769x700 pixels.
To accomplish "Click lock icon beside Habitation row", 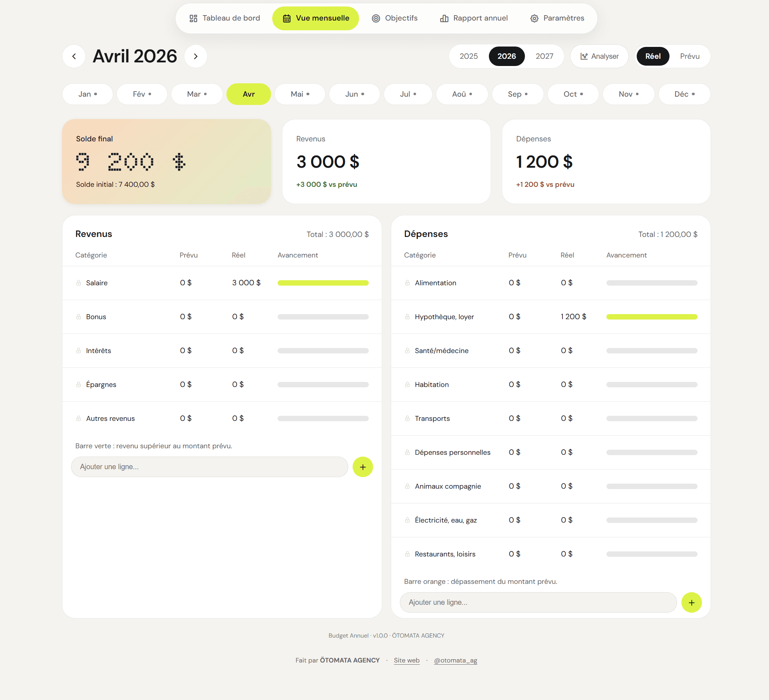I will (x=407, y=384).
